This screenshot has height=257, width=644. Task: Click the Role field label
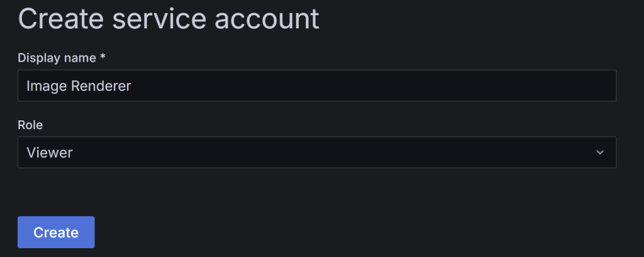(30, 125)
